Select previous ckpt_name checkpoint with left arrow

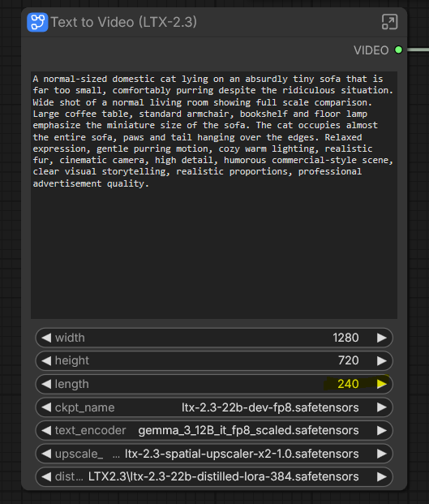(x=46, y=407)
